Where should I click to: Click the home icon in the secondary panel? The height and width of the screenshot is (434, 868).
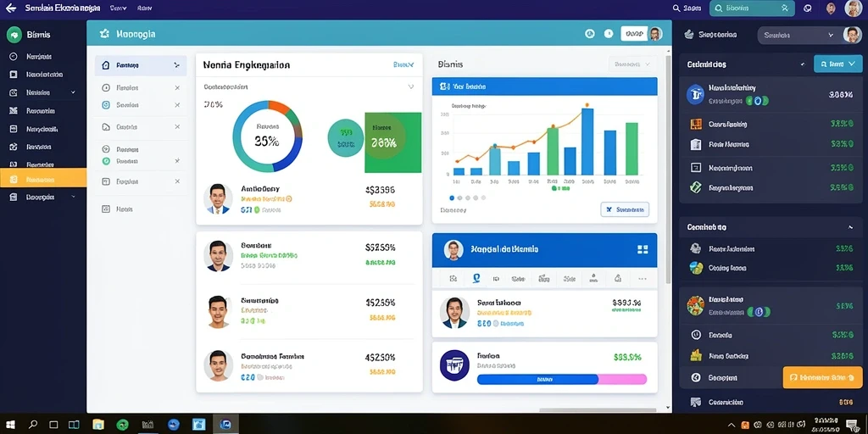point(106,65)
